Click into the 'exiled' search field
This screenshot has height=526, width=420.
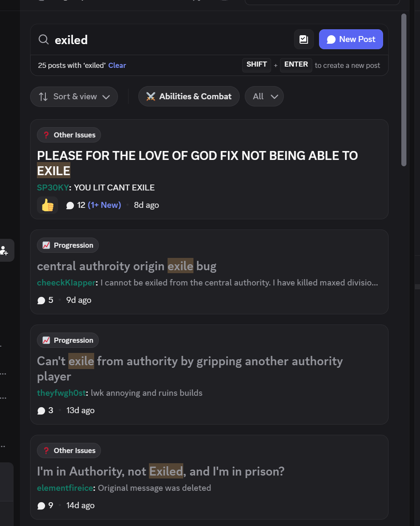coord(170,40)
